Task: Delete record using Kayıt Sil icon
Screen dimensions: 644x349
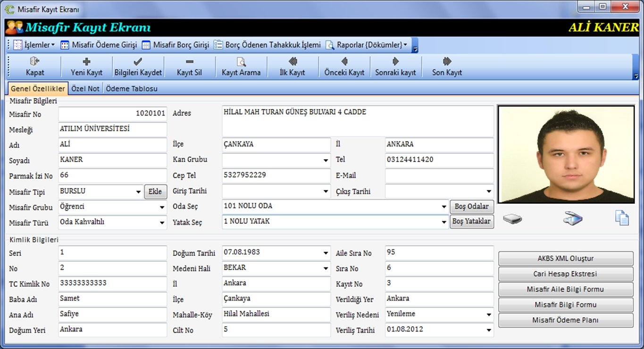Action: click(x=189, y=61)
